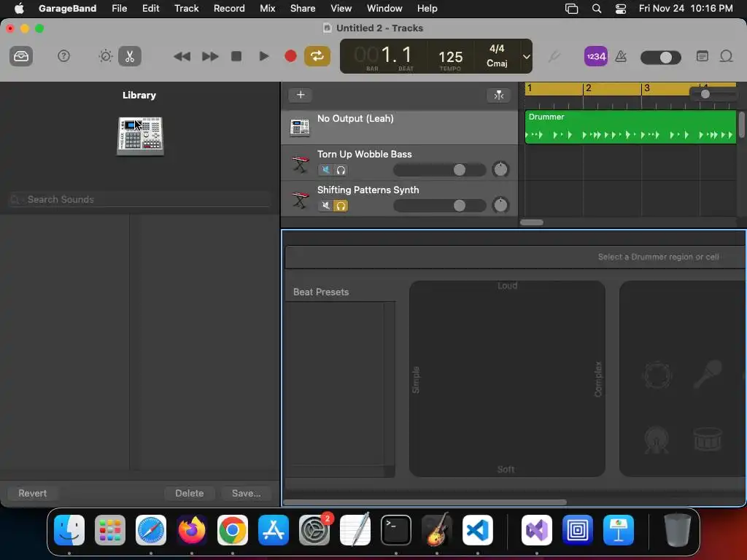Toggle the Library button in the toolbar
The image size is (747, 560).
point(21,56)
